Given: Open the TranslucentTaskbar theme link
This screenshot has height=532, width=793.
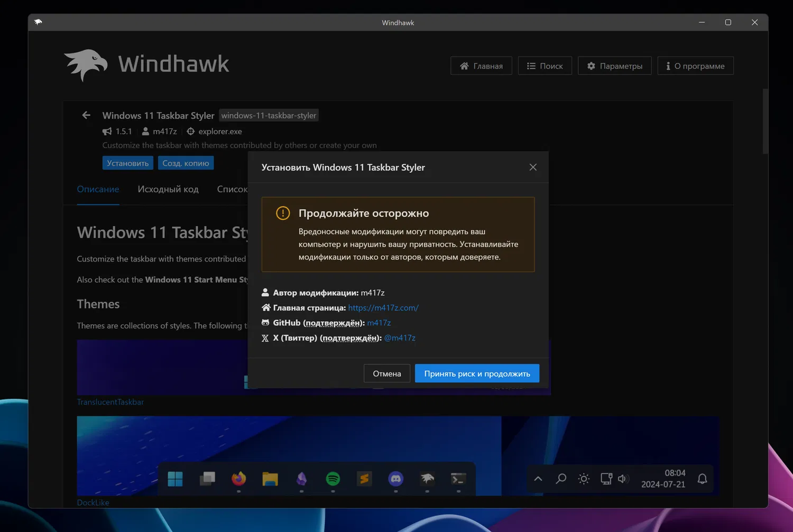Looking at the screenshot, I should tap(110, 402).
